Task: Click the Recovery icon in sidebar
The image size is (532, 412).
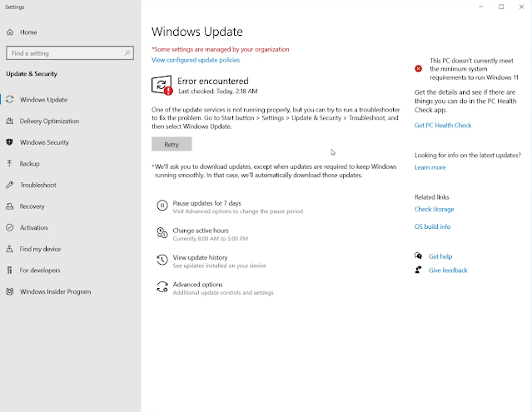Action: 10,206
